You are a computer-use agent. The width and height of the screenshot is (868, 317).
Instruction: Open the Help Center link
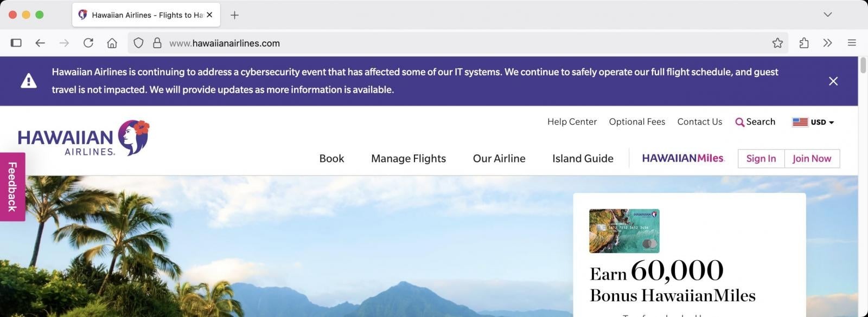click(572, 122)
